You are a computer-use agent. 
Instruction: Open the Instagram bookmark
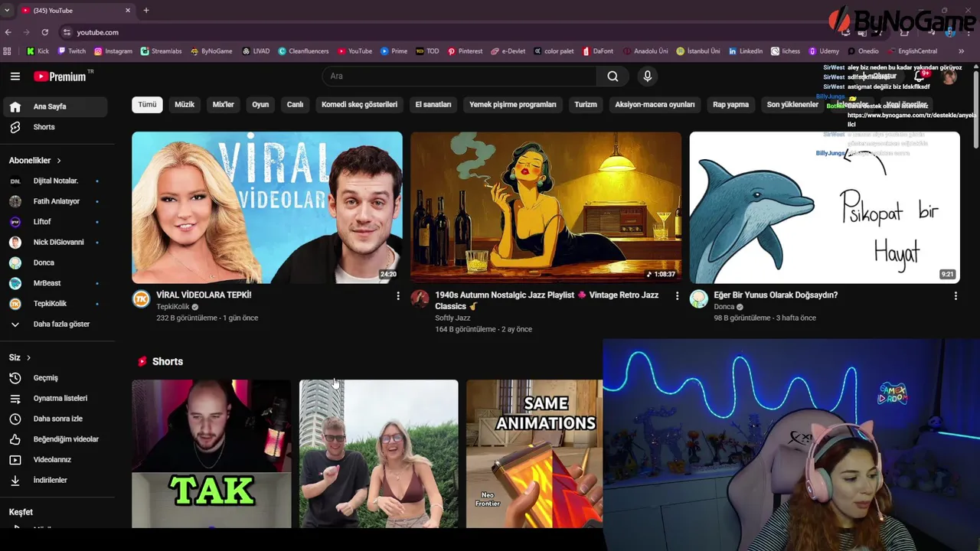click(113, 51)
